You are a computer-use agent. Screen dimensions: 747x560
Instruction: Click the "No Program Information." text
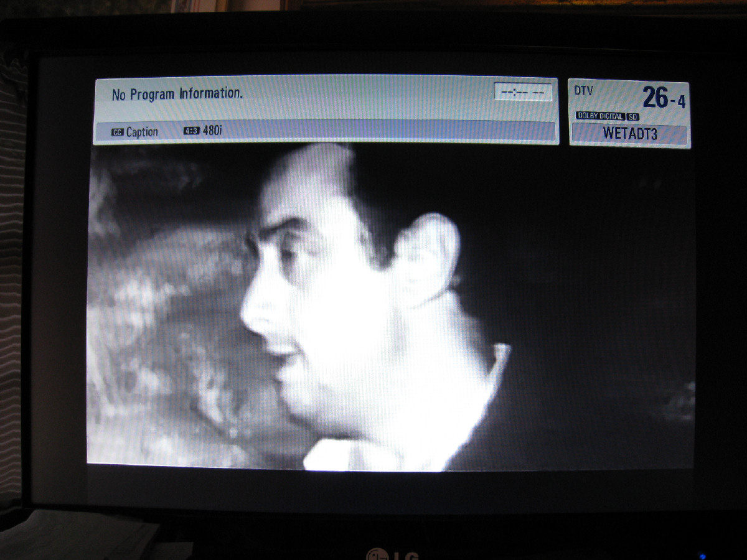[x=177, y=94]
